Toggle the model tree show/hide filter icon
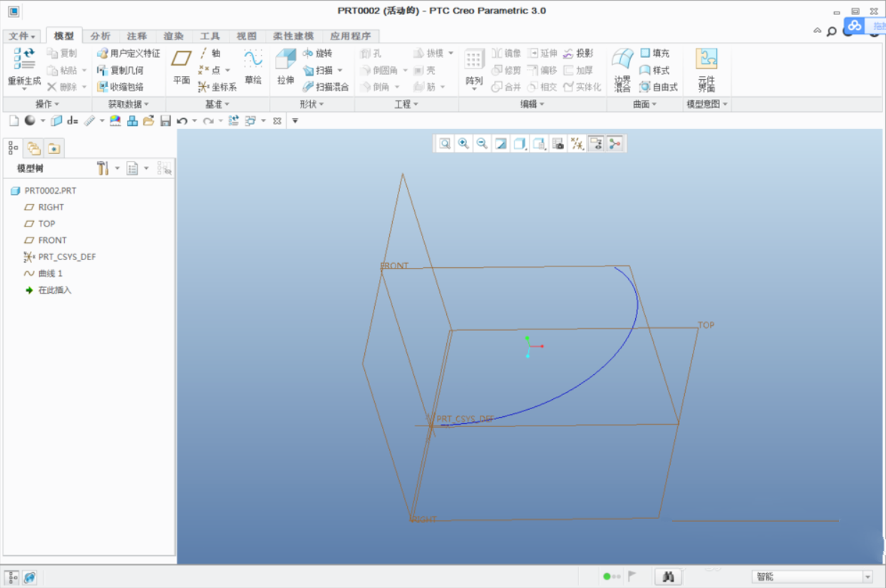Viewport: 886px width, 588px height. (x=164, y=168)
